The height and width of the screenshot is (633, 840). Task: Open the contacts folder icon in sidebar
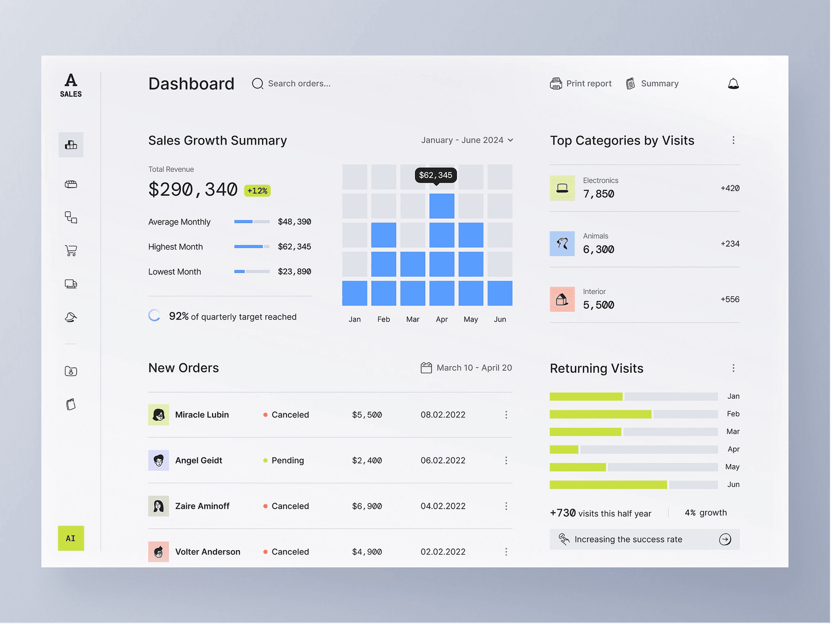coord(71,371)
